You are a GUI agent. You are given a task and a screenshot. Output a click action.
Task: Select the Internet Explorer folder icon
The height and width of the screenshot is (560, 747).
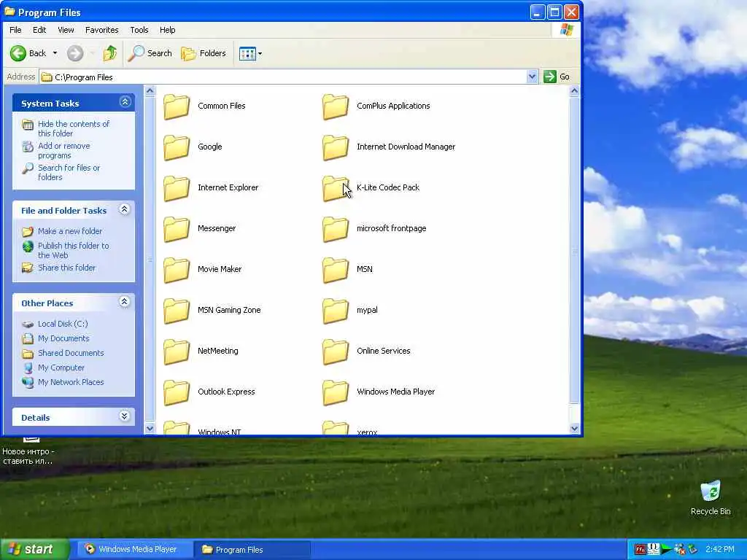pyautogui.click(x=177, y=188)
